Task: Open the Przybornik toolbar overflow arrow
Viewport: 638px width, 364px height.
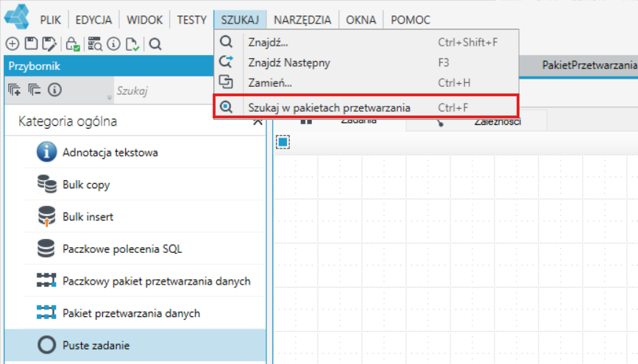Action: click(109, 98)
